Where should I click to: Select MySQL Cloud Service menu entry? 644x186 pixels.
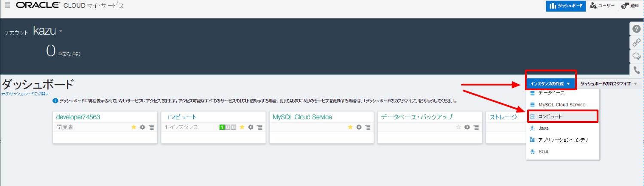(x=562, y=104)
